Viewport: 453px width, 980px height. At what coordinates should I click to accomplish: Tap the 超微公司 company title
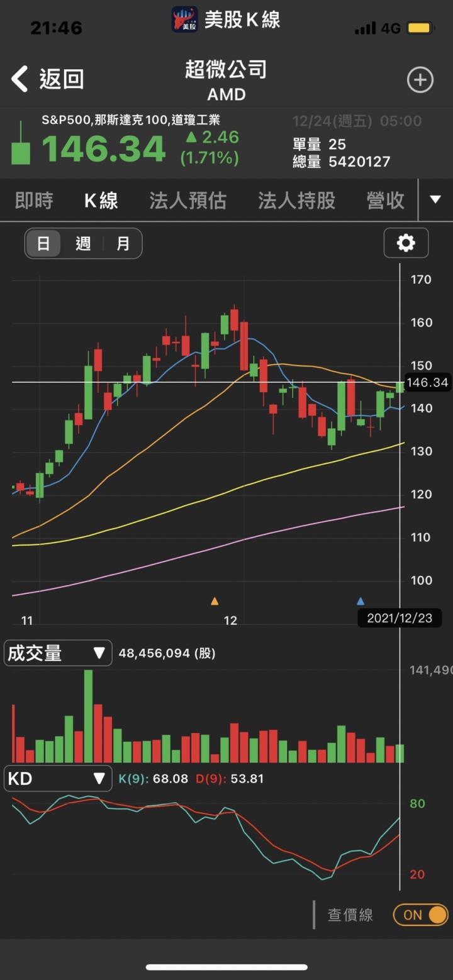coord(226,69)
